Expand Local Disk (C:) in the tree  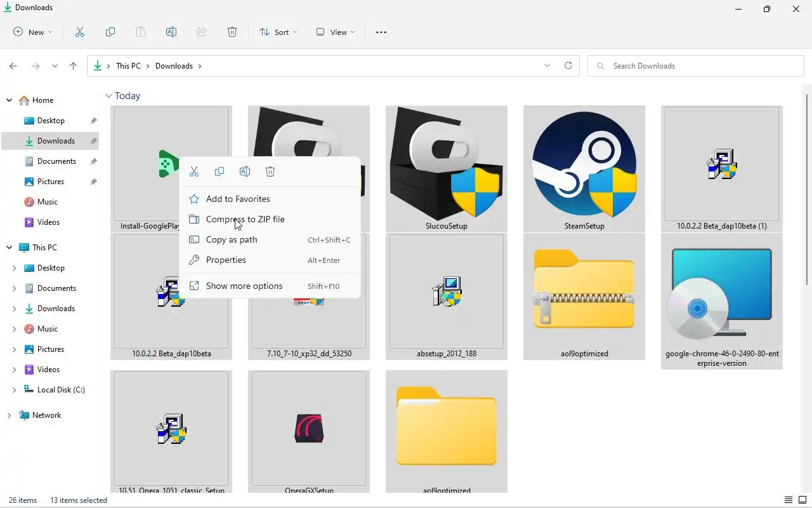(x=14, y=390)
